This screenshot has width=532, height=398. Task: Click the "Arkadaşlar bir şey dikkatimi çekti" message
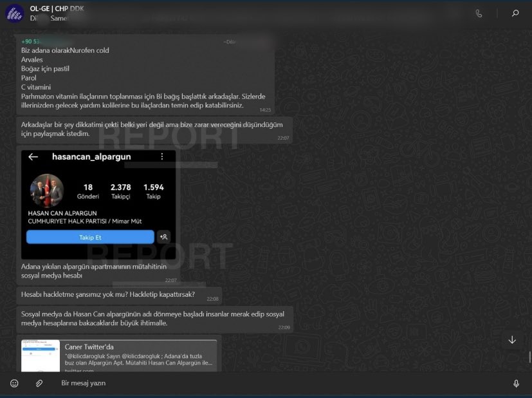click(x=154, y=129)
